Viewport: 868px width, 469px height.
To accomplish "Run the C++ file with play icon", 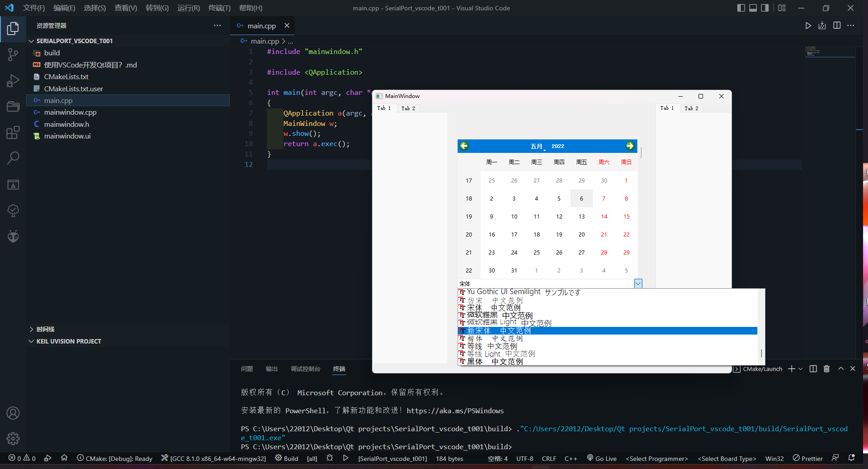I will [x=808, y=26].
